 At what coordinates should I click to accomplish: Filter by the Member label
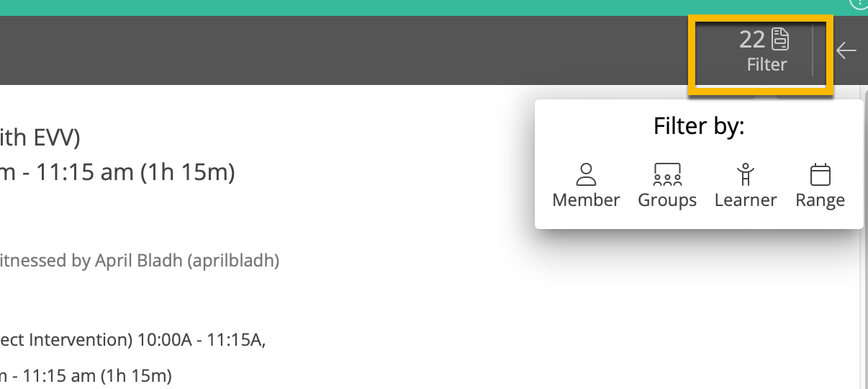point(586,200)
